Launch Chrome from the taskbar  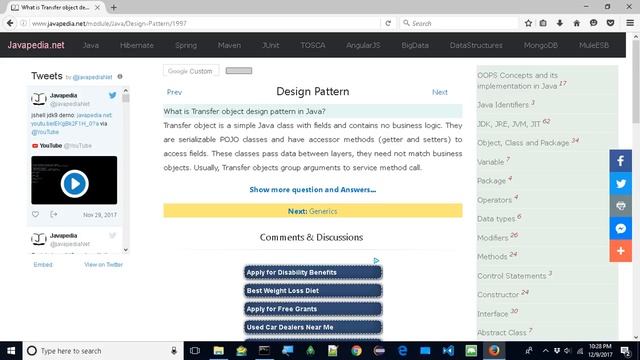pyautogui.click(x=356, y=351)
